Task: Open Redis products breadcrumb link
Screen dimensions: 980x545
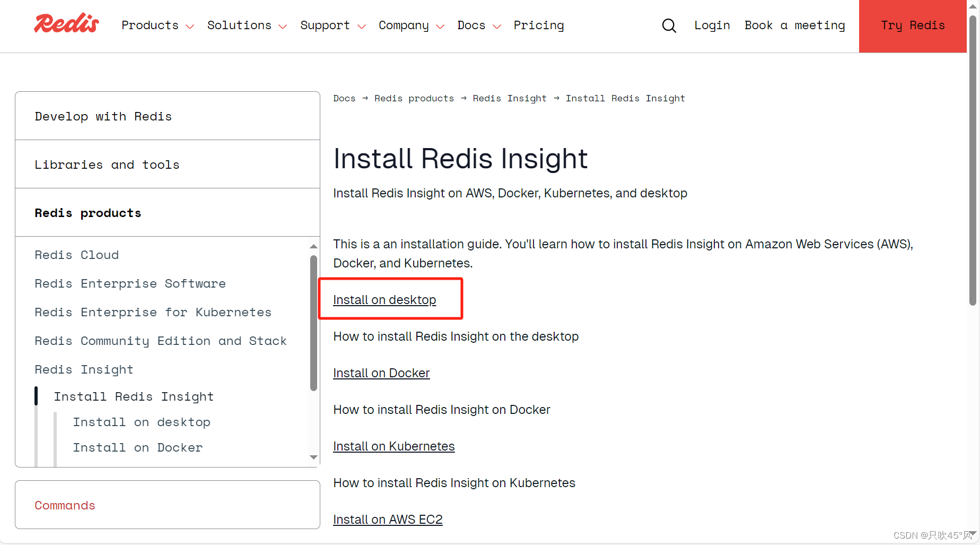Action: tap(414, 98)
